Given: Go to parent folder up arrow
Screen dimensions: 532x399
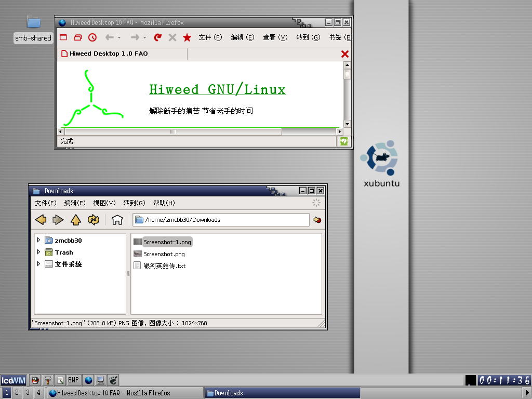Looking at the screenshot, I should [x=76, y=220].
